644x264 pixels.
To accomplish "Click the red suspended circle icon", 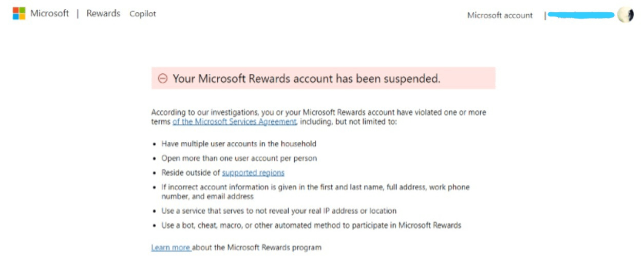I will (x=163, y=79).
